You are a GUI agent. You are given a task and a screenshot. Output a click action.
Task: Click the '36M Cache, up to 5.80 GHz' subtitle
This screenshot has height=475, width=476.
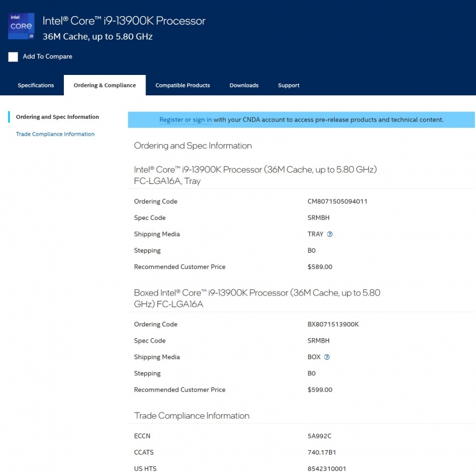97,37
